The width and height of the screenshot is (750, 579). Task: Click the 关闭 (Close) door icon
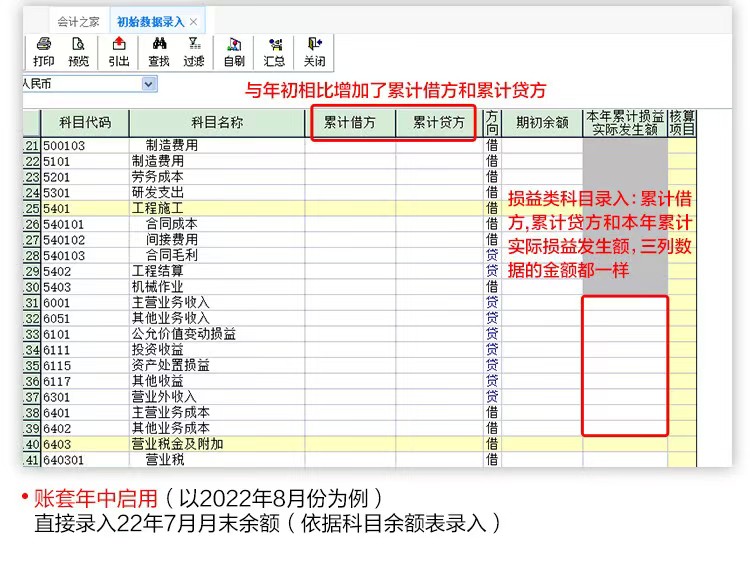point(314,51)
